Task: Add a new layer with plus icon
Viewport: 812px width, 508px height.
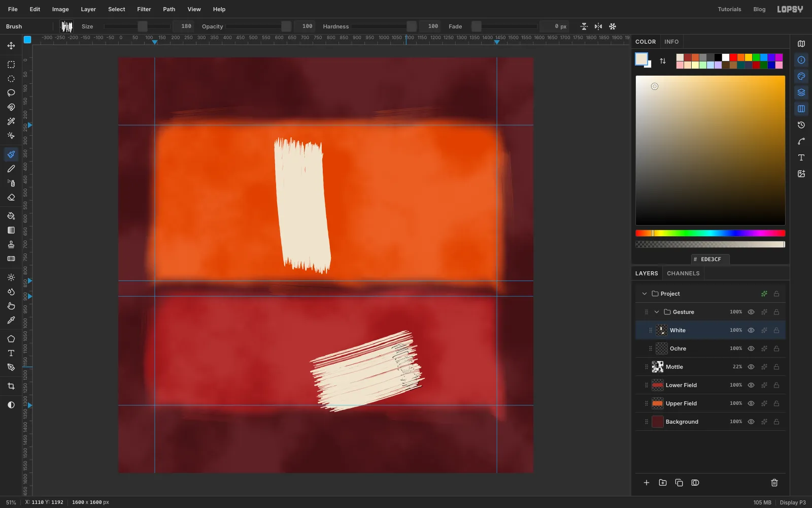Action: [647, 483]
